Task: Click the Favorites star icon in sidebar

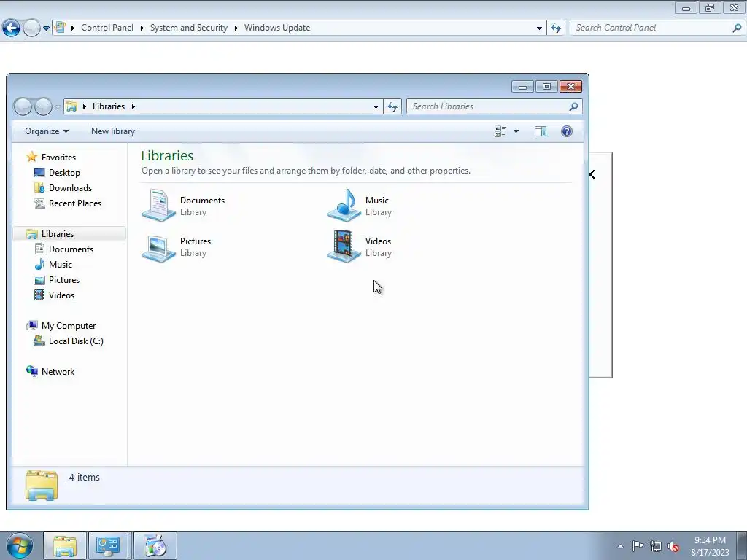Action: click(32, 157)
